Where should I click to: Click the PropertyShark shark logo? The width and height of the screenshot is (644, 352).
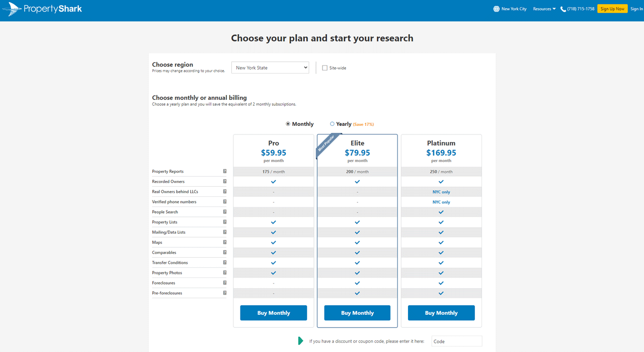click(x=11, y=9)
